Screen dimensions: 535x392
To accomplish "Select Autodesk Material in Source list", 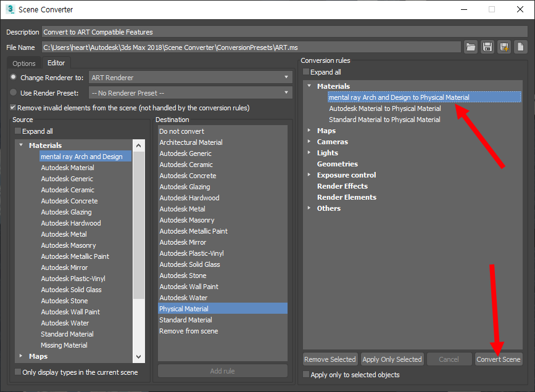I will click(67, 168).
